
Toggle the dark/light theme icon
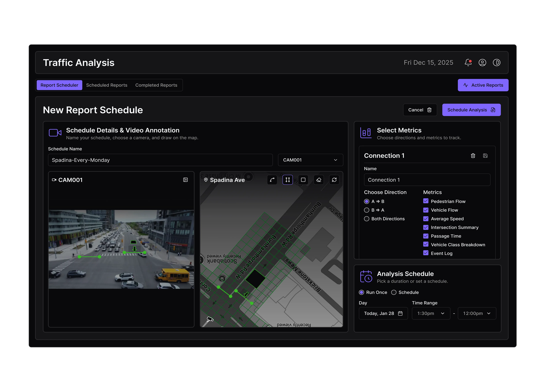click(496, 63)
